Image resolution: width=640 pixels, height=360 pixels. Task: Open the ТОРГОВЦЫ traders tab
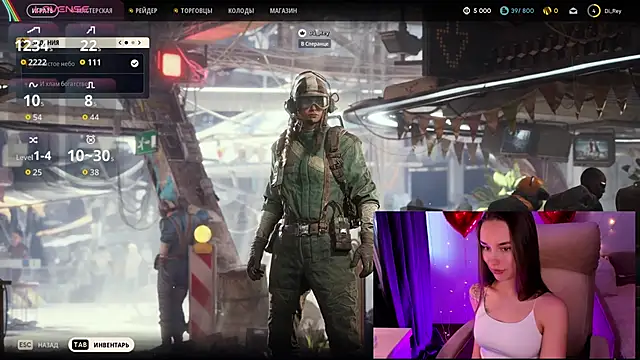pyautogui.click(x=193, y=11)
